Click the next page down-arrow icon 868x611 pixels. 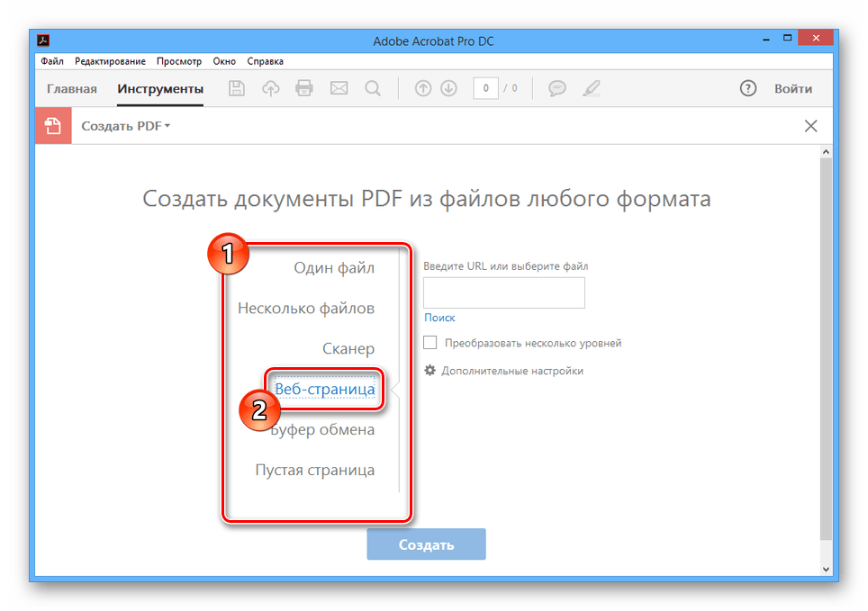[448, 88]
